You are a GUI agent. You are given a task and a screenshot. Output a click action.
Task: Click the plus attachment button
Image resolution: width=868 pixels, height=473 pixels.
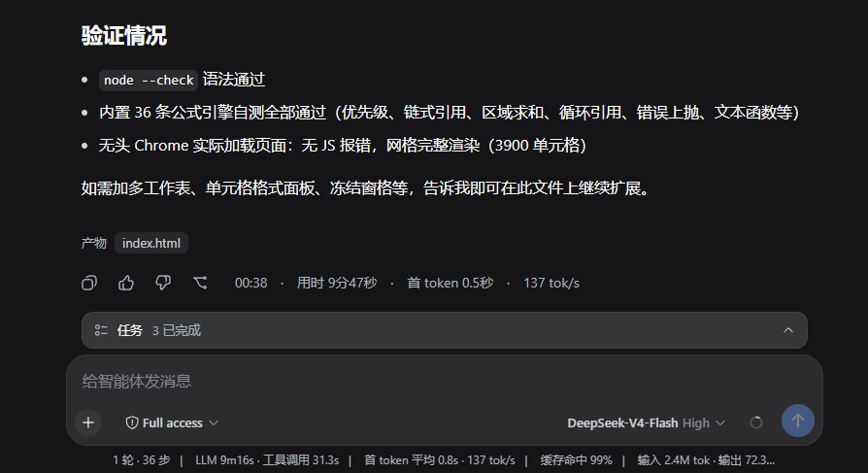click(x=88, y=422)
